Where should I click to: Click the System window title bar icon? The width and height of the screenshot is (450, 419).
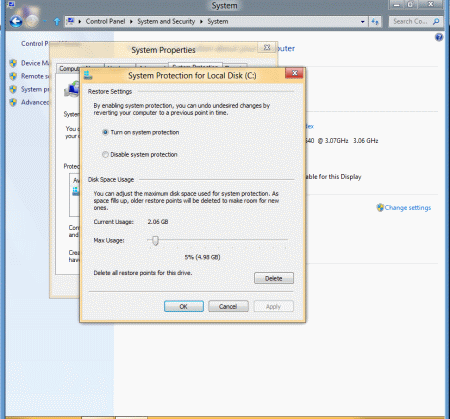[11, 4]
